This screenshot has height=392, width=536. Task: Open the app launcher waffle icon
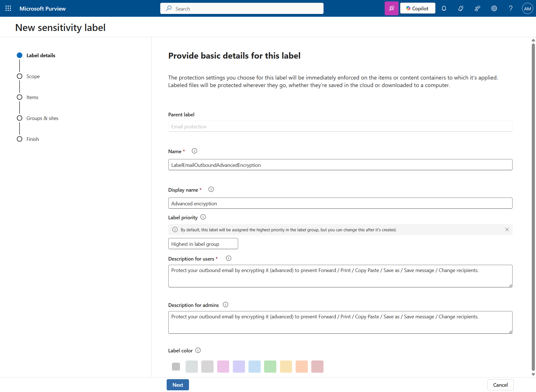[8, 8]
